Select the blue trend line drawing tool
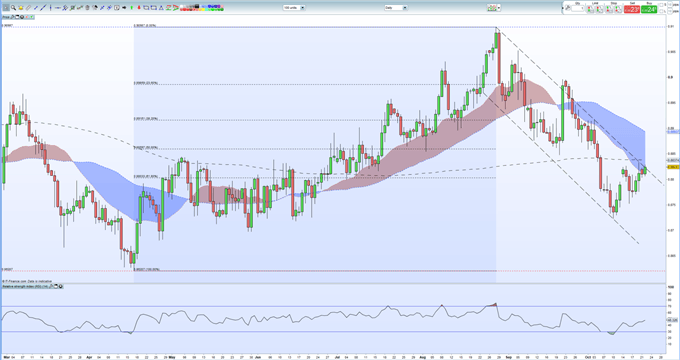680x360 pixels. tap(43, 7)
